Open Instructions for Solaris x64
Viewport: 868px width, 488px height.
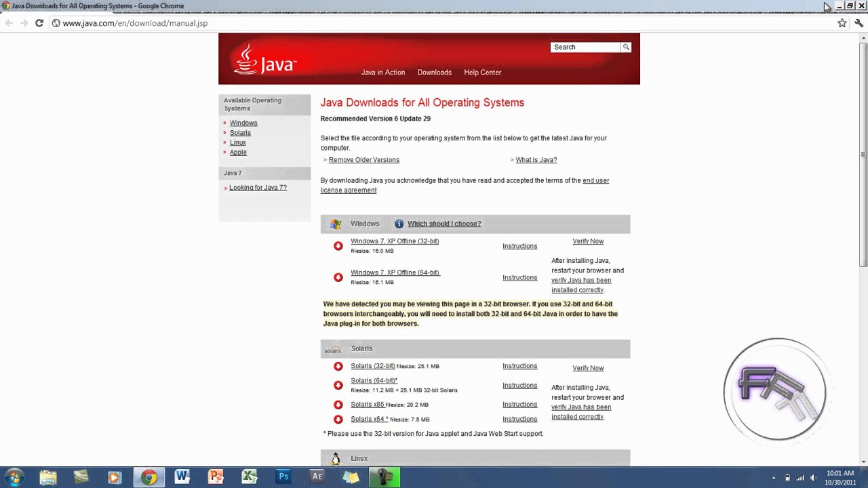coord(520,419)
